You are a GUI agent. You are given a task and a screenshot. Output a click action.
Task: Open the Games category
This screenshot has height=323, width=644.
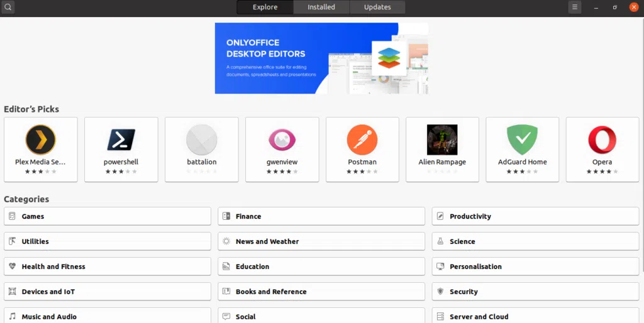click(107, 216)
